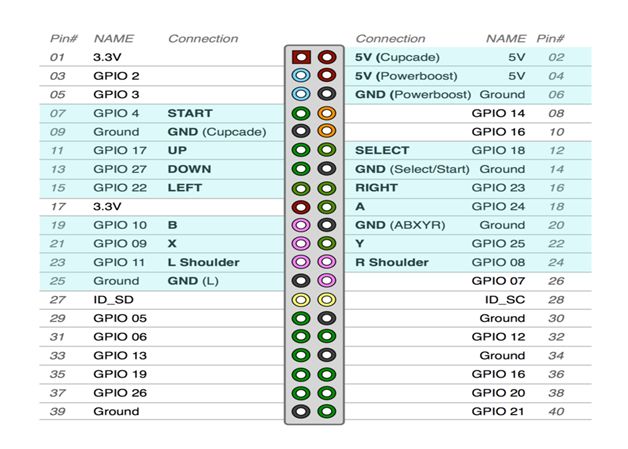The height and width of the screenshot is (449, 628).
Task: Select the pin 39 Ground circle
Action: click(x=300, y=411)
